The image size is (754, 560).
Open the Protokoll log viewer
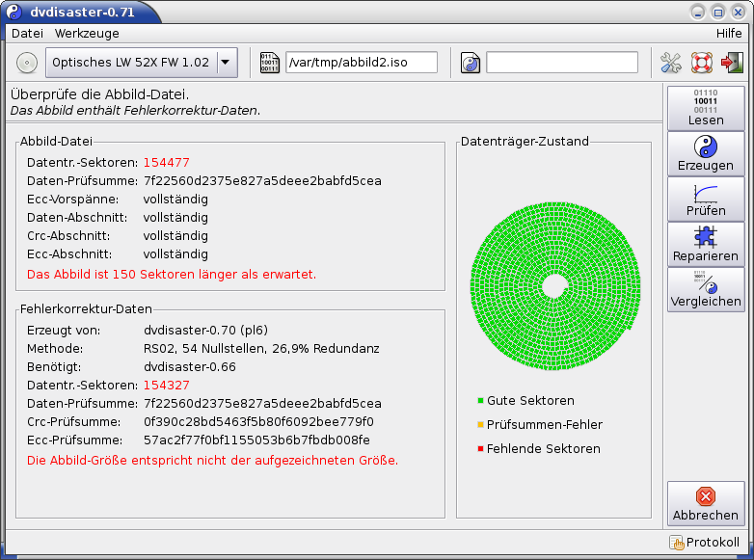pos(705,543)
